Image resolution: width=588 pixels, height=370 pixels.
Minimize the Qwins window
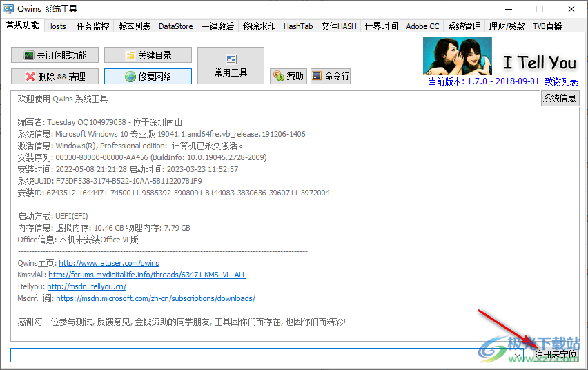click(x=509, y=9)
